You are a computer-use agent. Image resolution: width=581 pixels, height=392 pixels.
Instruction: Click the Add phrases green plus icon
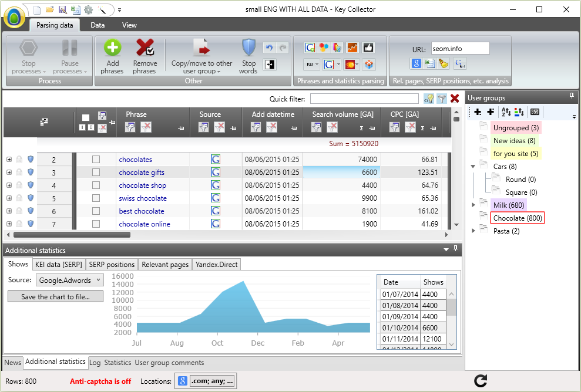click(112, 48)
